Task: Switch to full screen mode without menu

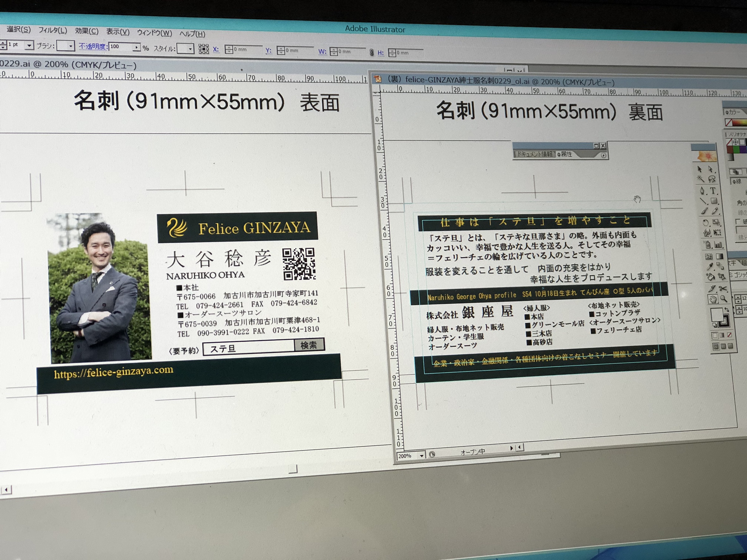Action: 730,346
